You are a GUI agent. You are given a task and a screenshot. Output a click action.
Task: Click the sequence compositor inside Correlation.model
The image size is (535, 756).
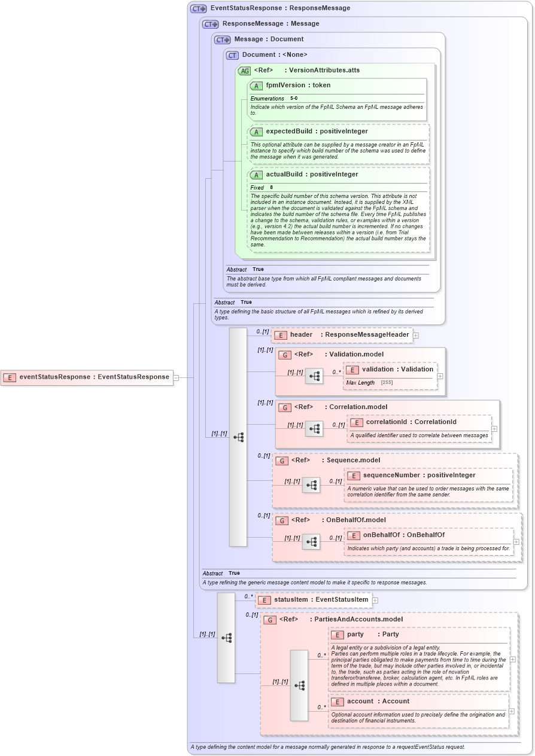pos(314,429)
